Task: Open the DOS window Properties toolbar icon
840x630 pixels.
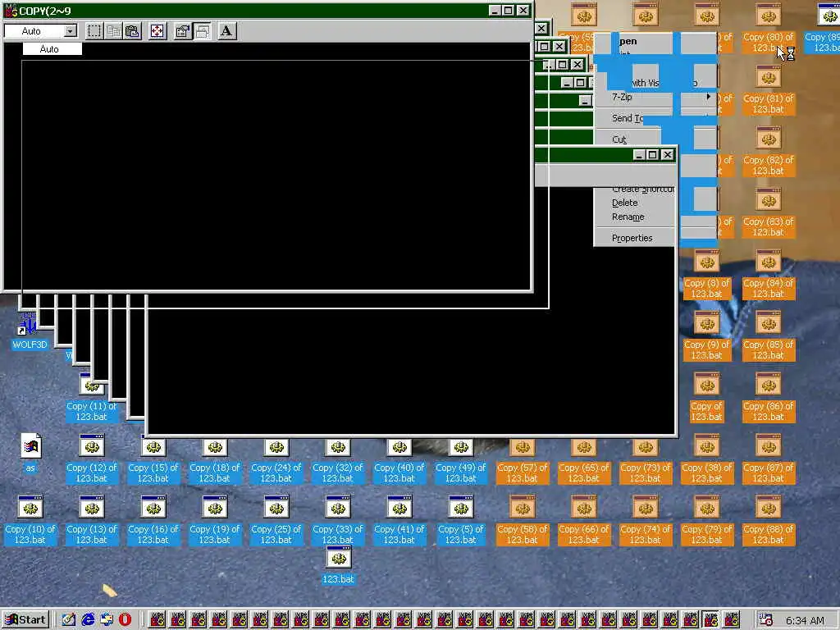Action: pyautogui.click(x=183, y=31)
